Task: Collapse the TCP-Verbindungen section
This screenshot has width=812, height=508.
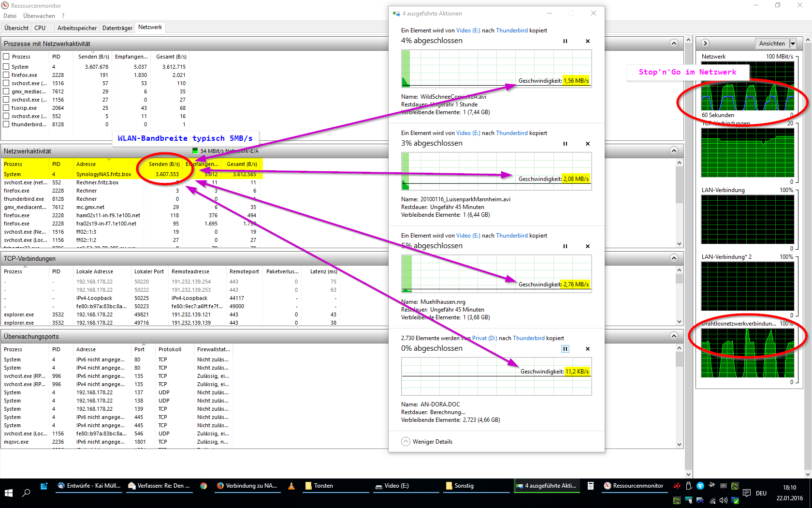Action: pyautogui.click(x=674, y=258)
